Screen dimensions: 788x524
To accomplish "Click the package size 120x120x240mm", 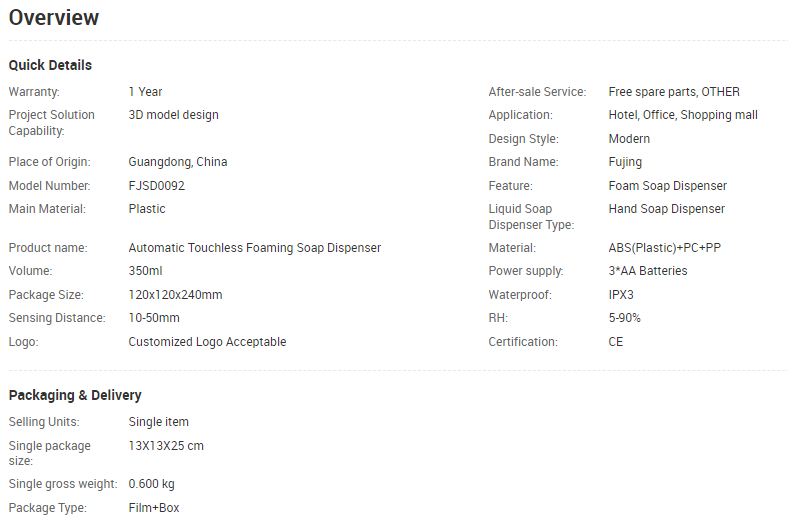I will tap(175, 295).
